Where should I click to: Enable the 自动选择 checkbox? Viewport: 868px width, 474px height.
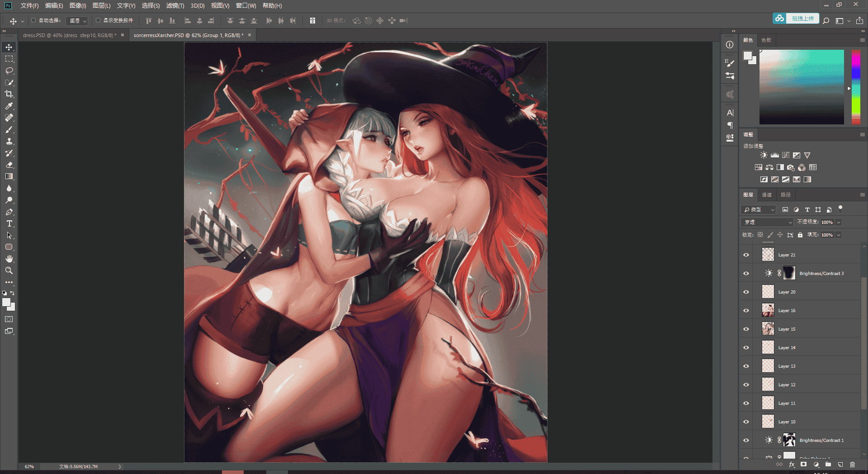click(x=33, y=20)
